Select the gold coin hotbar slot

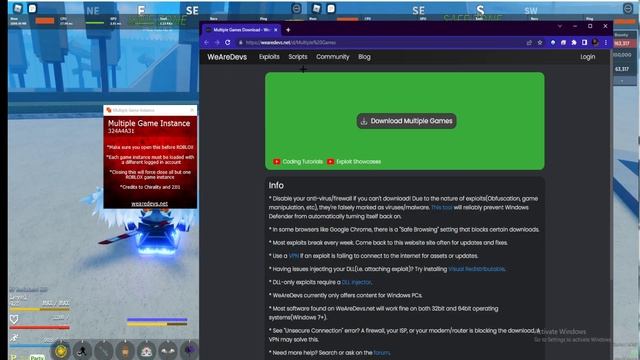pyautogui.click(x=61, y=351)
